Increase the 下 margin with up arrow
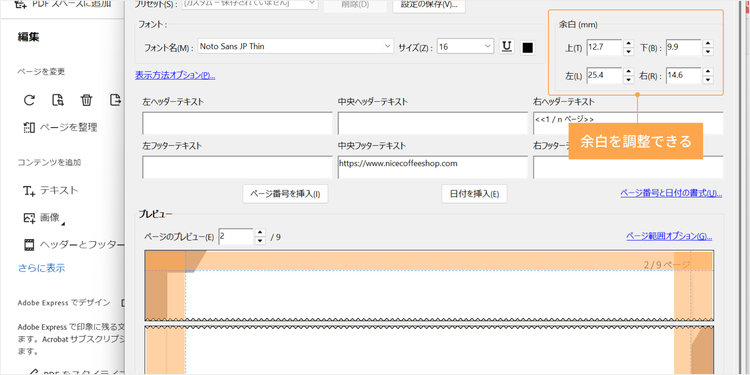The width and height of the screenshot is (750, 375). click(708, 44)
